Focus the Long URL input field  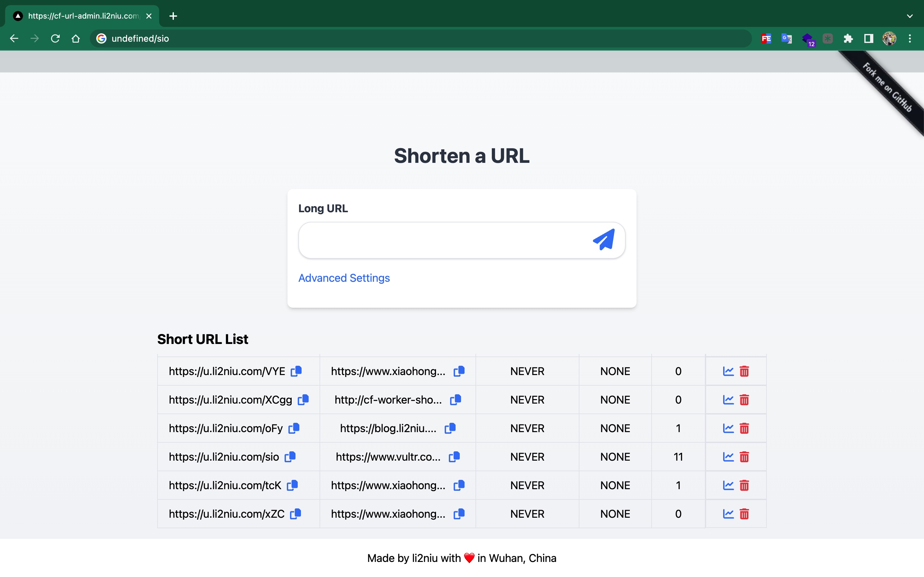tap(443, 240)
